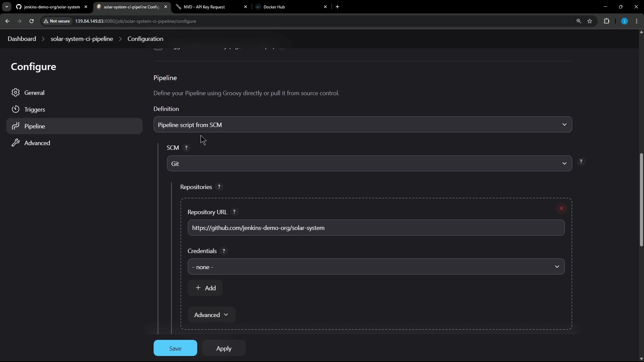Click scrollbar up arrow
Image resolution: width=644 pixels, height=362 pixels.
click(641, 32)
